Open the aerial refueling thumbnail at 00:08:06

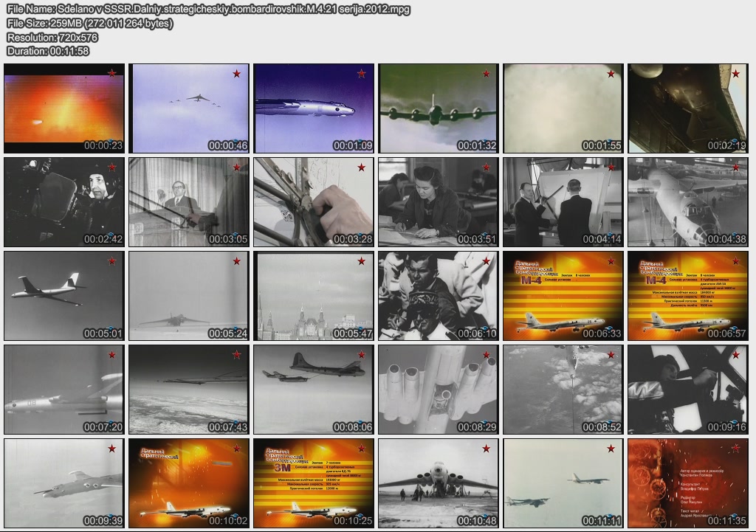click(x=314, y=389)
